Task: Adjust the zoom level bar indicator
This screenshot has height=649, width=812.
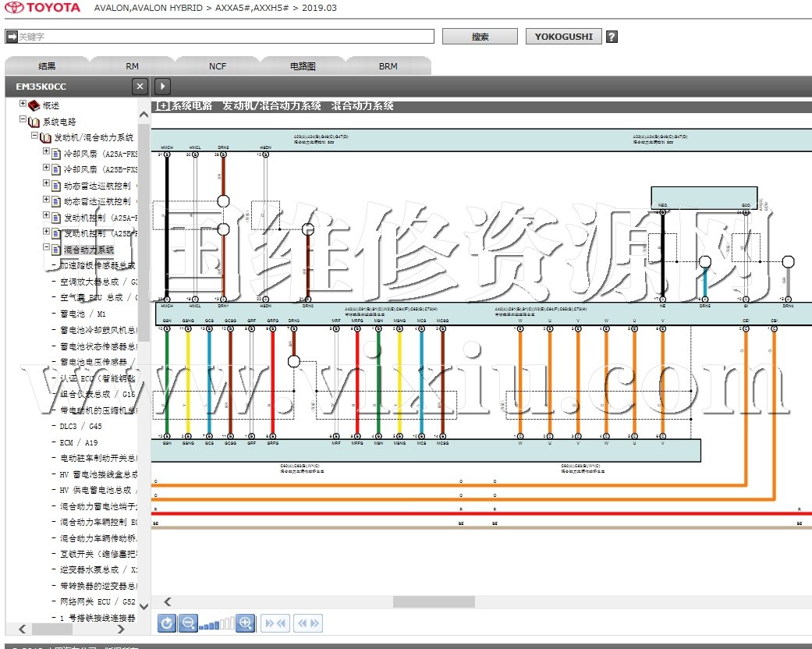Action: click(216, 624)
